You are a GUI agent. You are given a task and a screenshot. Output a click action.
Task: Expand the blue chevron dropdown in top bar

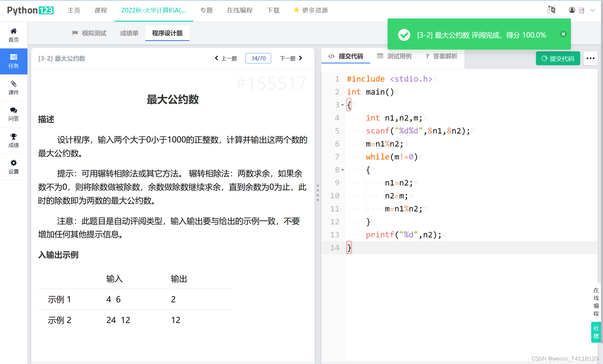[x=593, y=10]
